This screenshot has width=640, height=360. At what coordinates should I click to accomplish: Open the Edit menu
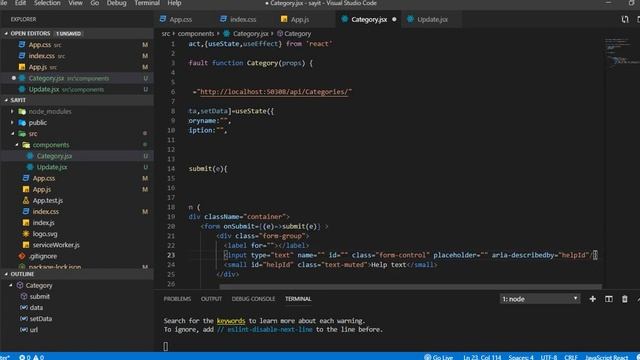[20, 3]
